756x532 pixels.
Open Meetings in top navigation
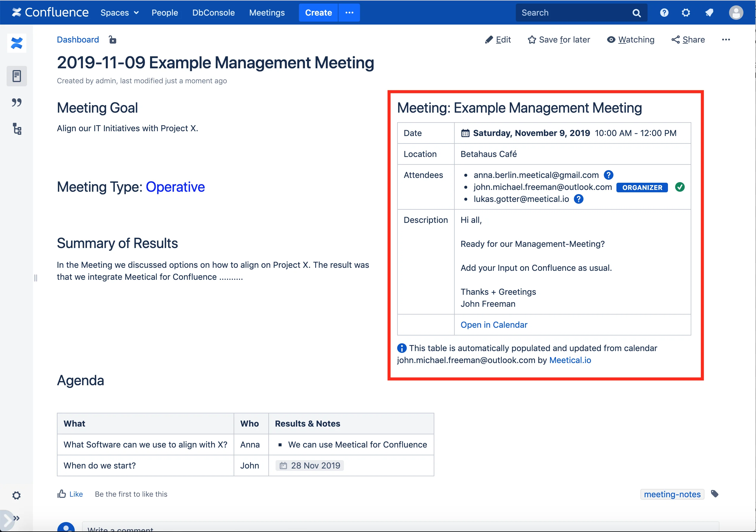tap(267, 13)
